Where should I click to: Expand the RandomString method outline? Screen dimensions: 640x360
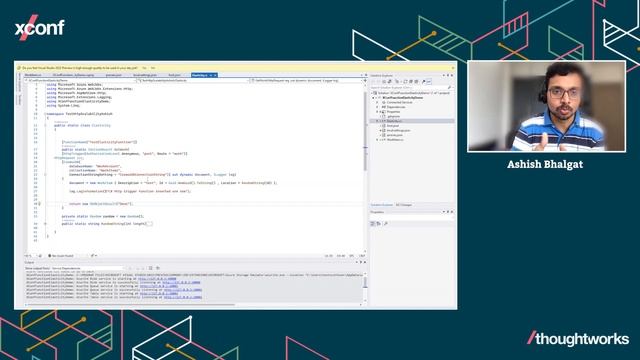pyautogui.click(x=45, y=224)
